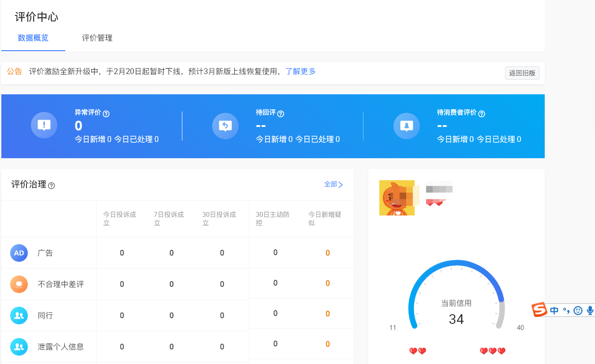Click 今日新增疑似 column header
The height and width of the screenshot is (364, 595).
point(325,219)
